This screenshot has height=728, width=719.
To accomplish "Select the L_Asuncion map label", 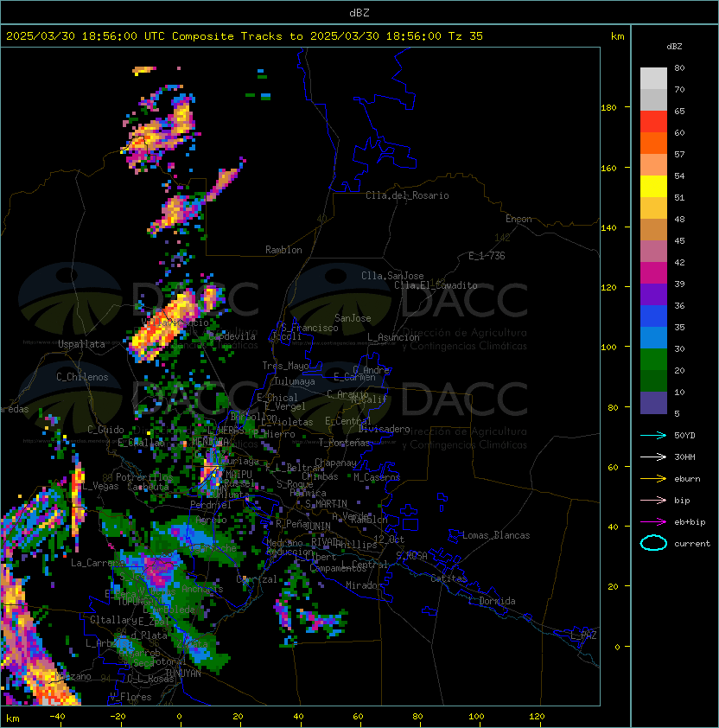I will click(x=393, y=337).
